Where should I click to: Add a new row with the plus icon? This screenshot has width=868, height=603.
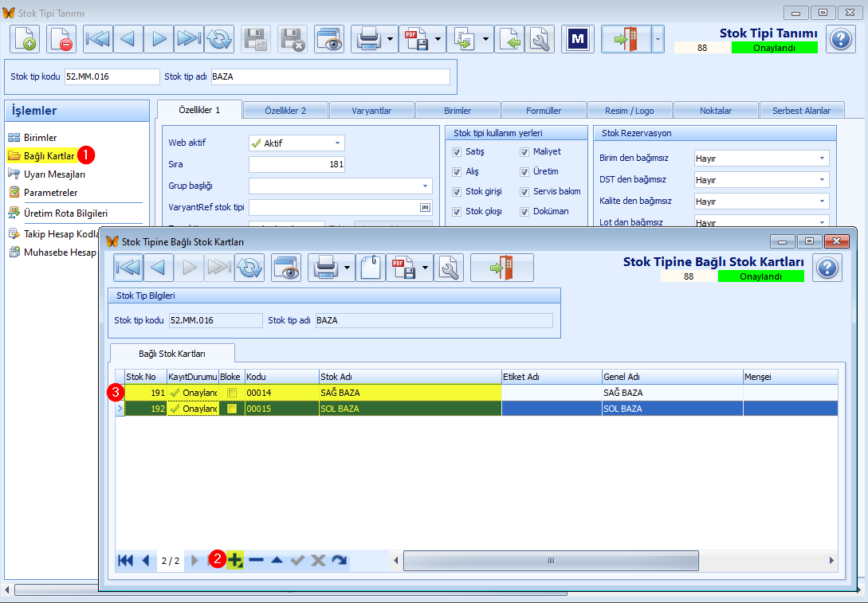(x=235, y=561)
